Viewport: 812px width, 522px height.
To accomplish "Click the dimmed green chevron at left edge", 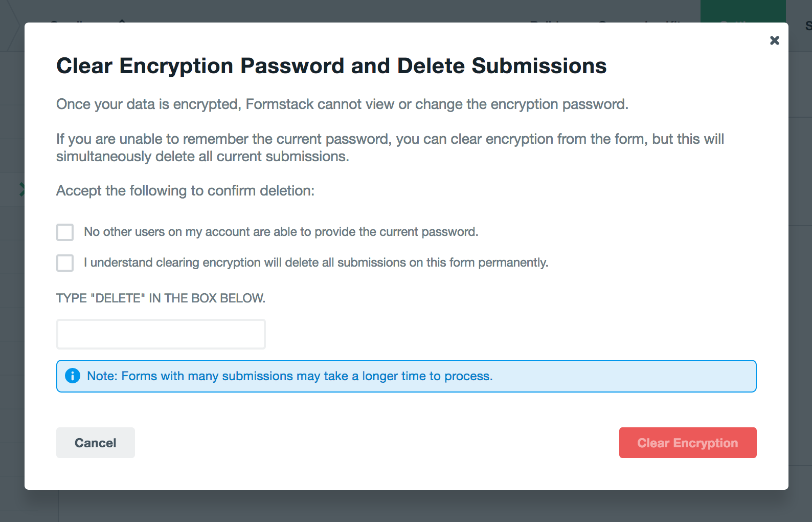I will point(22,189).
